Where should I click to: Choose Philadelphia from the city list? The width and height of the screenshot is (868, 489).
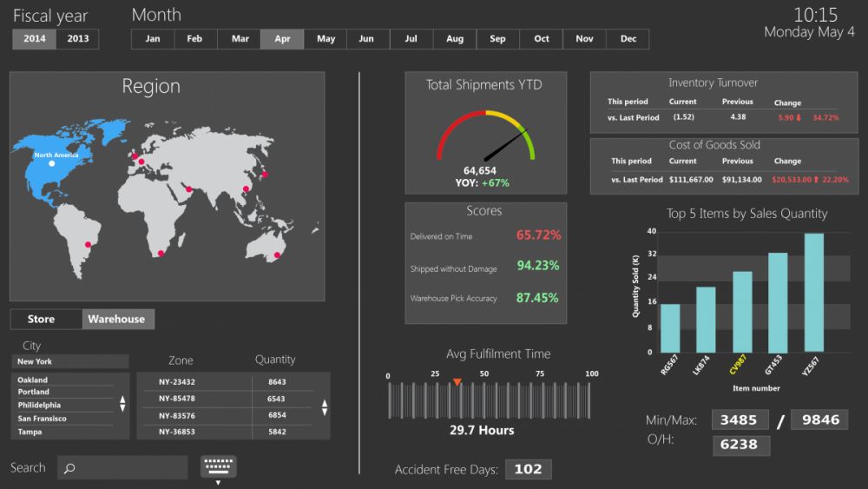40,406
